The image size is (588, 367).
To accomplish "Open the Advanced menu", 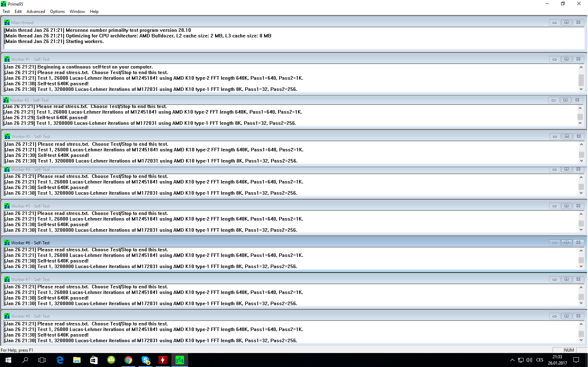I will [x=36, y=12].
